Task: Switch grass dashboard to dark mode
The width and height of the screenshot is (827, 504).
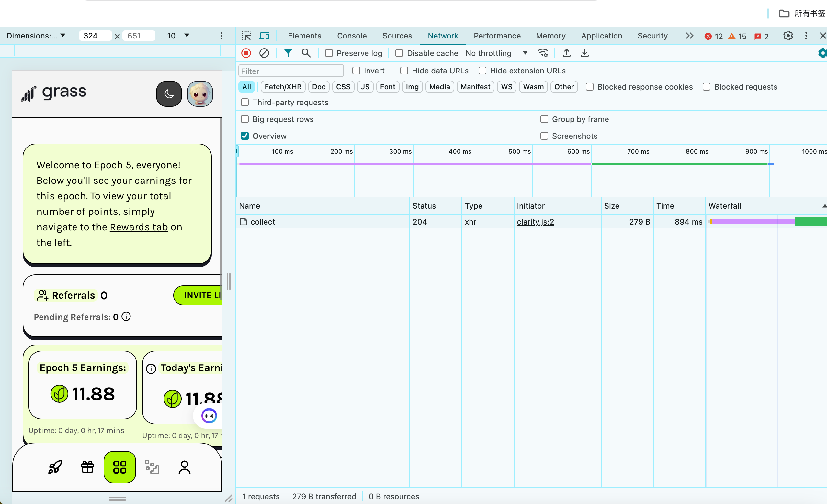Action: pyautogui.click(x=169, y=94)
